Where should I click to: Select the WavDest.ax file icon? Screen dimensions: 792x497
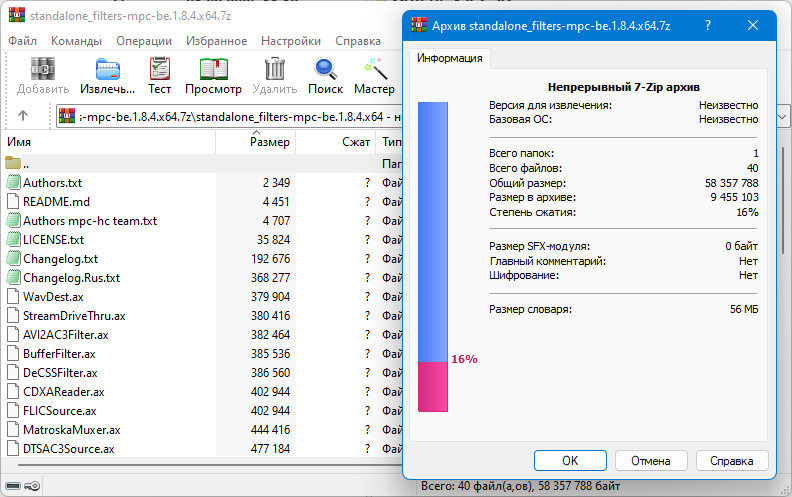[x=14, y=296]
